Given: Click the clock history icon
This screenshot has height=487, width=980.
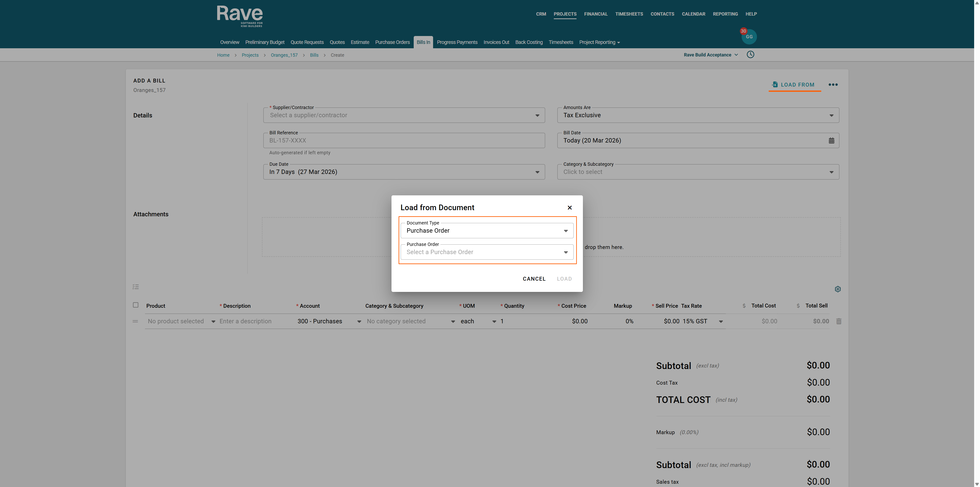Looking at the screenshot, I should point(750,54).
